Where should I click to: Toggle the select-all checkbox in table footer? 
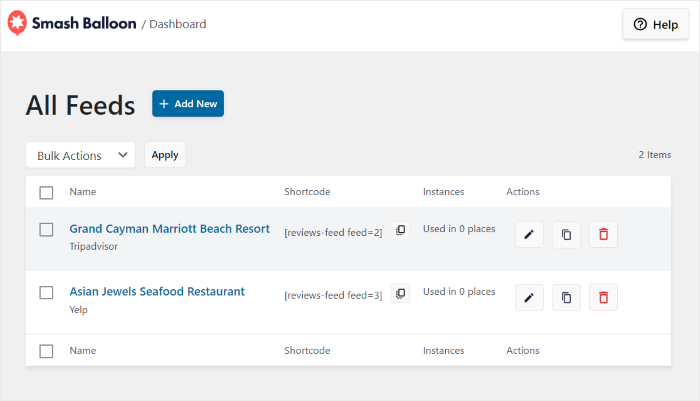[x=46, y=351]
